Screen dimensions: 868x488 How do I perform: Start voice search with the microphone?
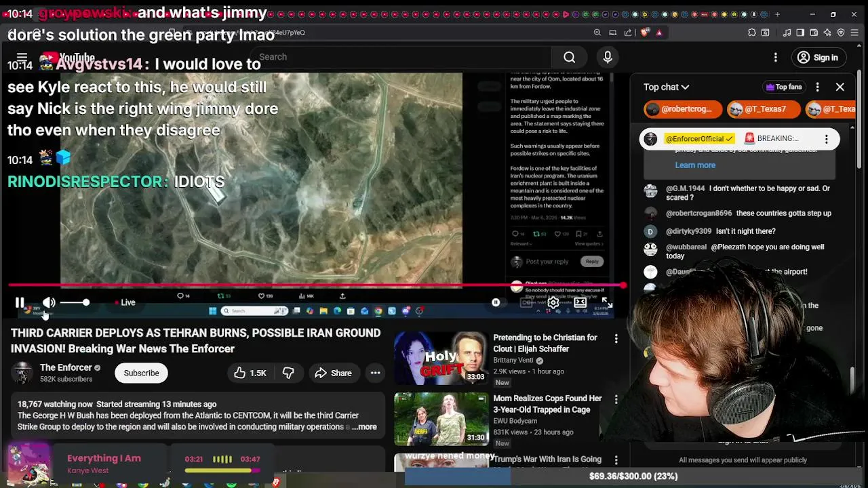click(x=608, y=57)
